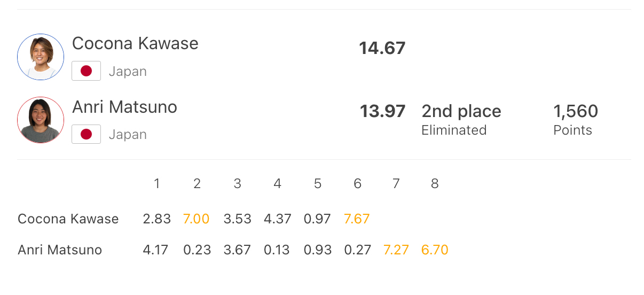Select Cocona Kawase's total score 14.67

[382, 48]
